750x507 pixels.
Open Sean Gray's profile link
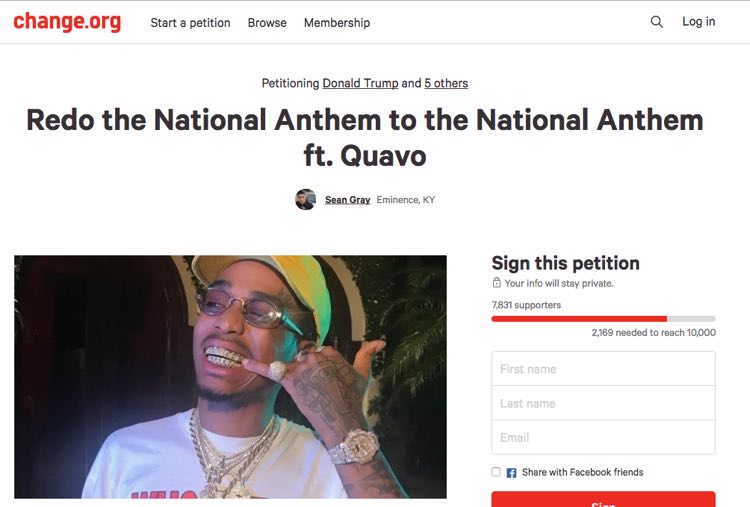click(348, 200)
